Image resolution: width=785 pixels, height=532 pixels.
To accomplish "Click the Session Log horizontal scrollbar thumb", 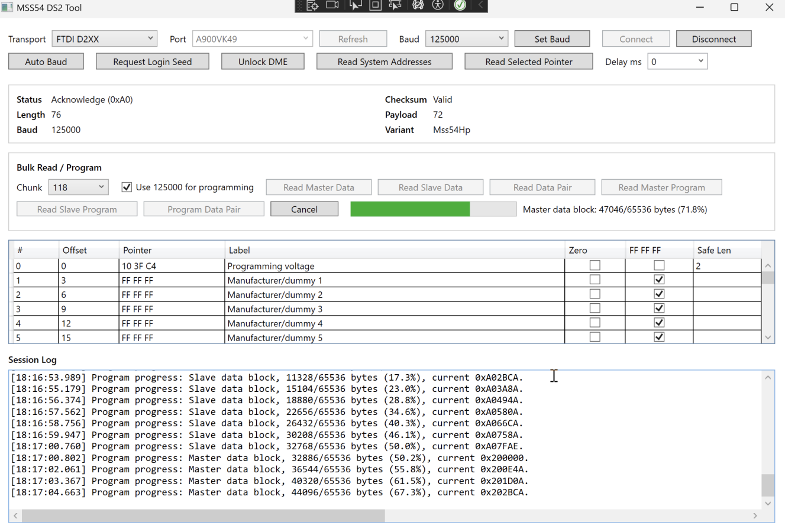I will pyautogui.click(x=203, y=516).
